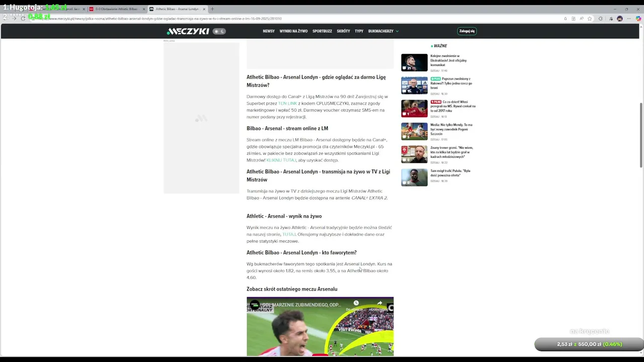Play the embedded Arsenal highlight video
This screenshot has height=362, width=644.
click(320, 327)
